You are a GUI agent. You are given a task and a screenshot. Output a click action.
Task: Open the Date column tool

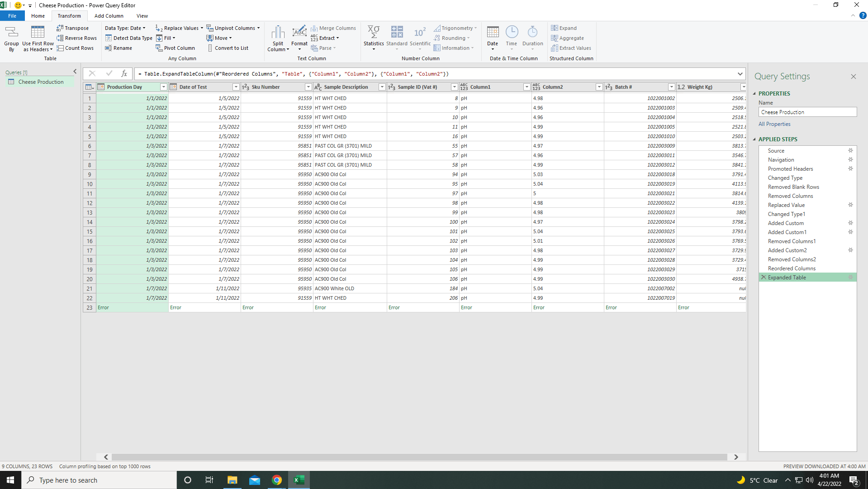point(493,38)
